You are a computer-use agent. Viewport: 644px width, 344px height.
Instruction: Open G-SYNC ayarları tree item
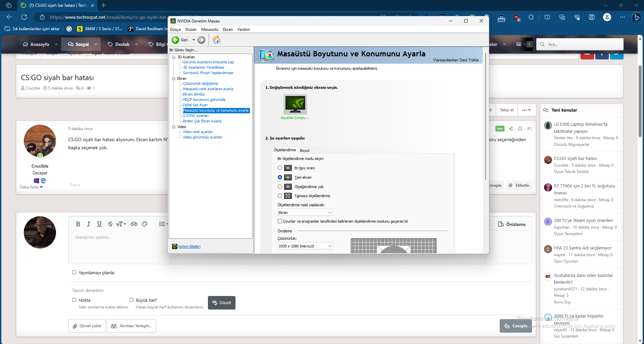pyautogui.click(x=196, y=116)
